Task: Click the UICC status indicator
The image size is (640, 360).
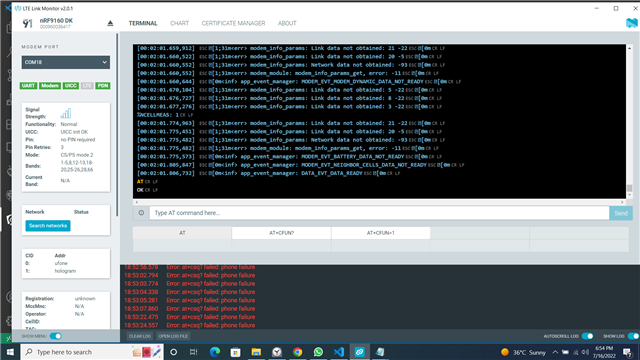Action: point(71,86)
